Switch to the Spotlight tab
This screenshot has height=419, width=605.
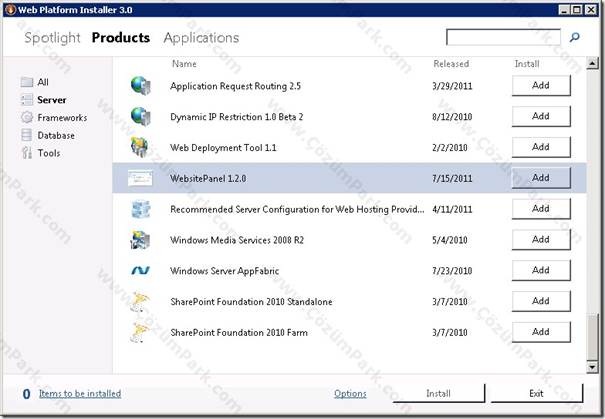click(x=52, y=37)
